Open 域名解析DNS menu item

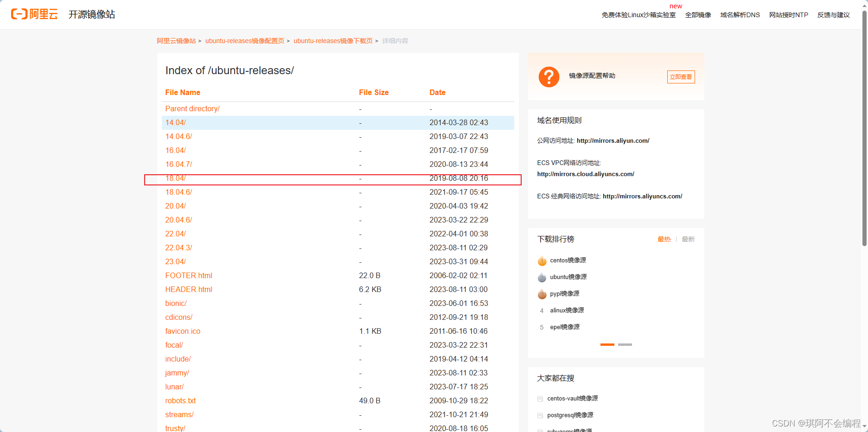tap(740, 15)
